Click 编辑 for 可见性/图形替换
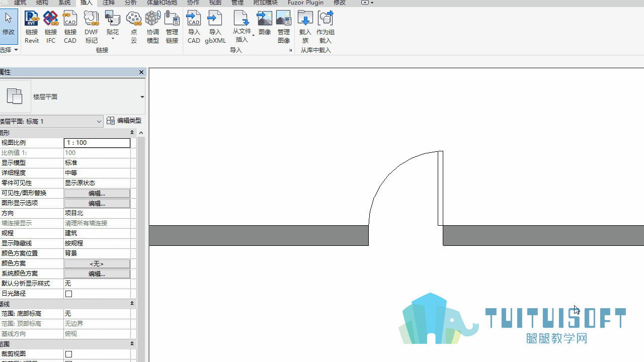The image size is (644, 362). pyautogui.click(x=97, y=193)
